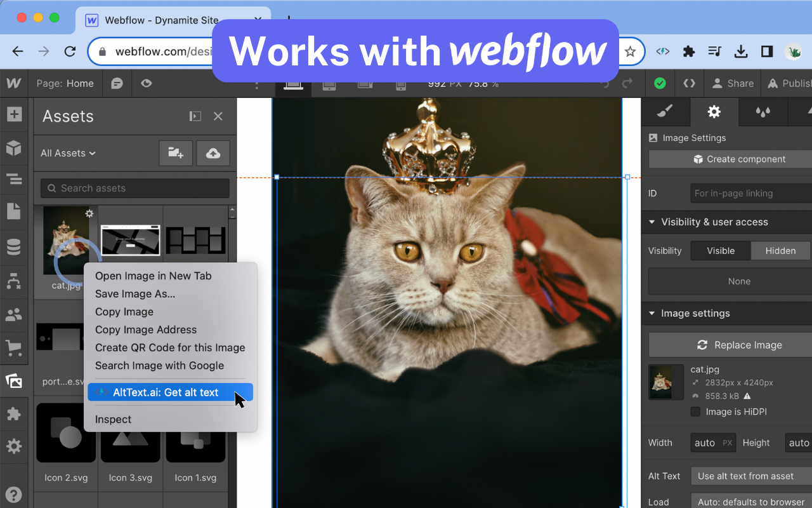Open the Users panel icon
The width and height of the screenshot is (812, 508).
(x=14, y=314)
